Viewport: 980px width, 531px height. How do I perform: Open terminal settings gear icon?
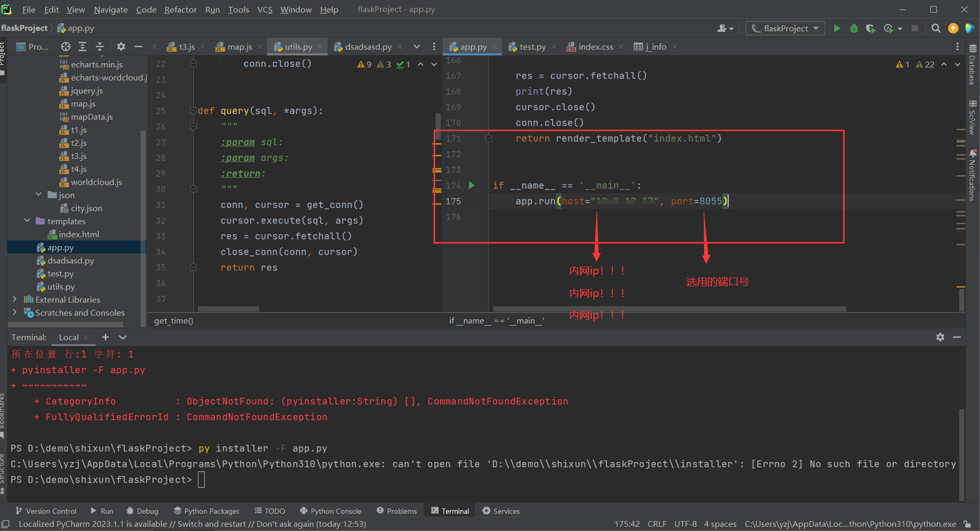tap(940, 337)
